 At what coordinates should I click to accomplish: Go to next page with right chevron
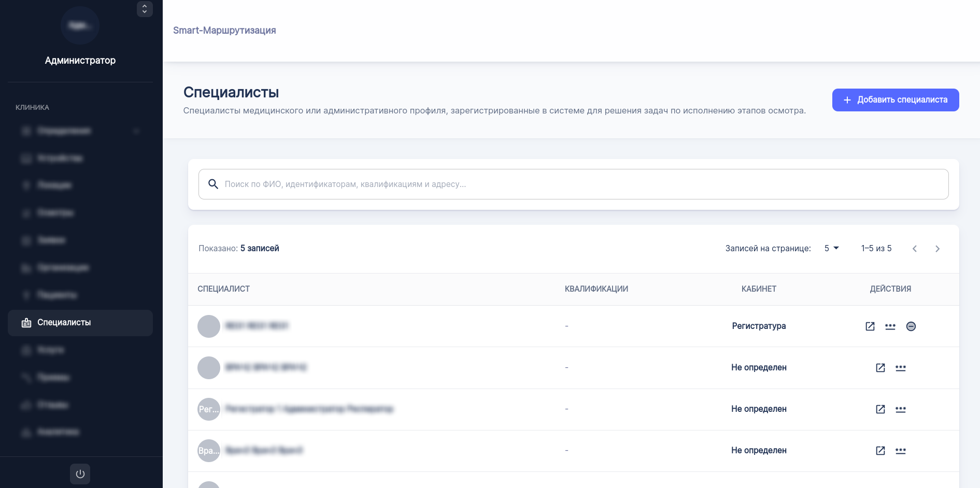938,249
